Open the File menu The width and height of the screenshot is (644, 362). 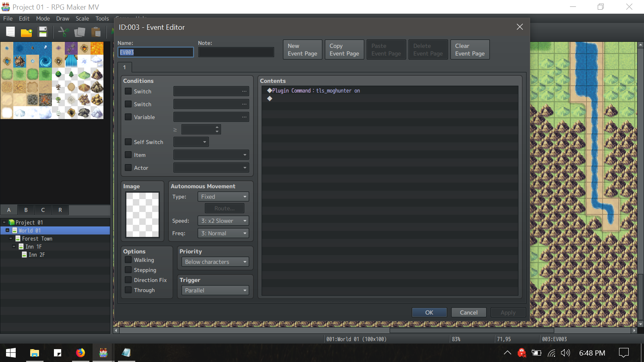tap(8, 19)
